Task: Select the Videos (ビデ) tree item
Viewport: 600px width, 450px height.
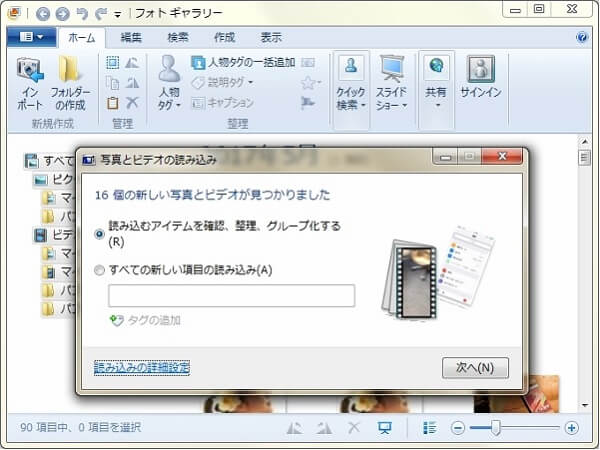Action: click(x=54, y=235)
